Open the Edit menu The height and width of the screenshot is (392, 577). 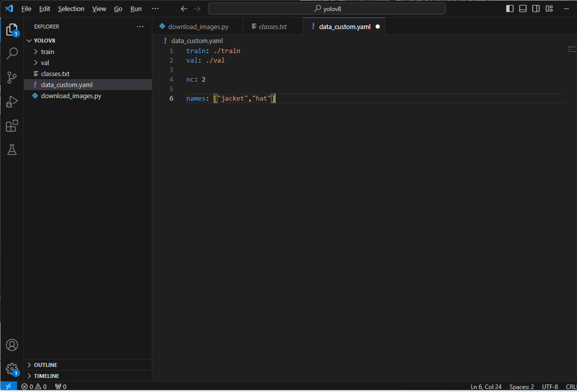tap(45, 9)
